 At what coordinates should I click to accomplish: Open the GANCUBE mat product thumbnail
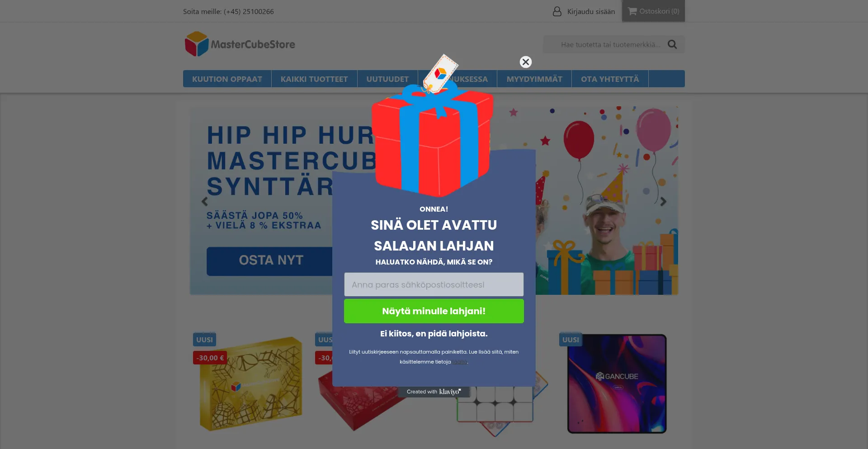(617, 383)
